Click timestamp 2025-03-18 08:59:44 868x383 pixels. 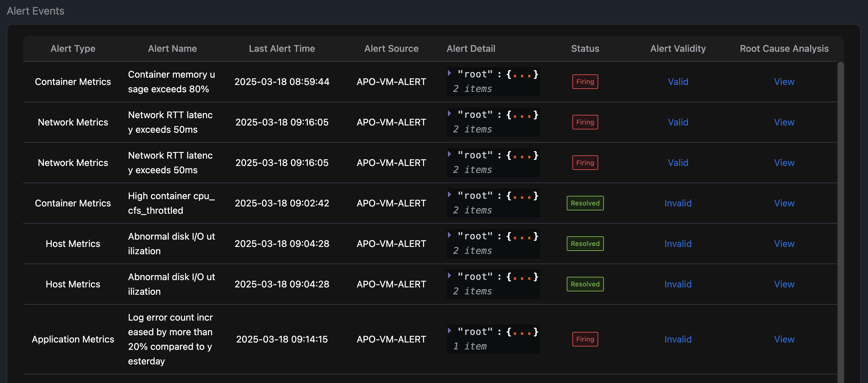point(282,82)
